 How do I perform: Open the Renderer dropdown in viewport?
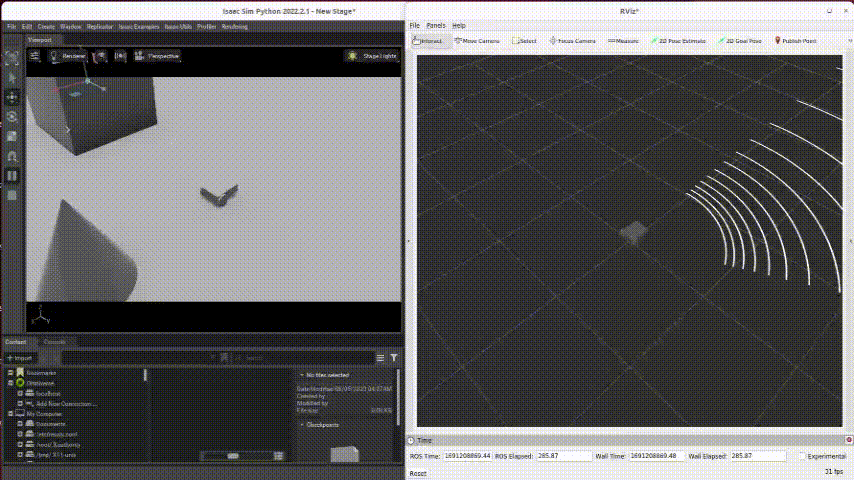[68, 56]
